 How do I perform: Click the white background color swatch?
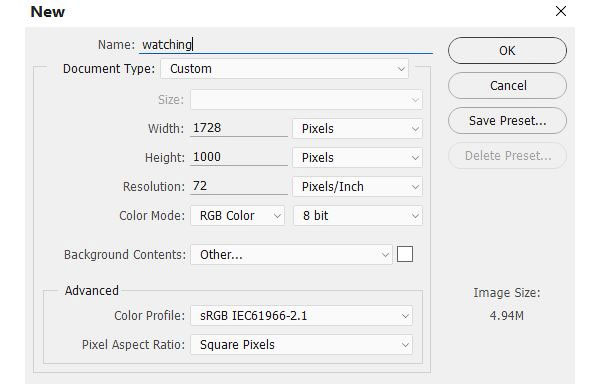tap(405, 254)
